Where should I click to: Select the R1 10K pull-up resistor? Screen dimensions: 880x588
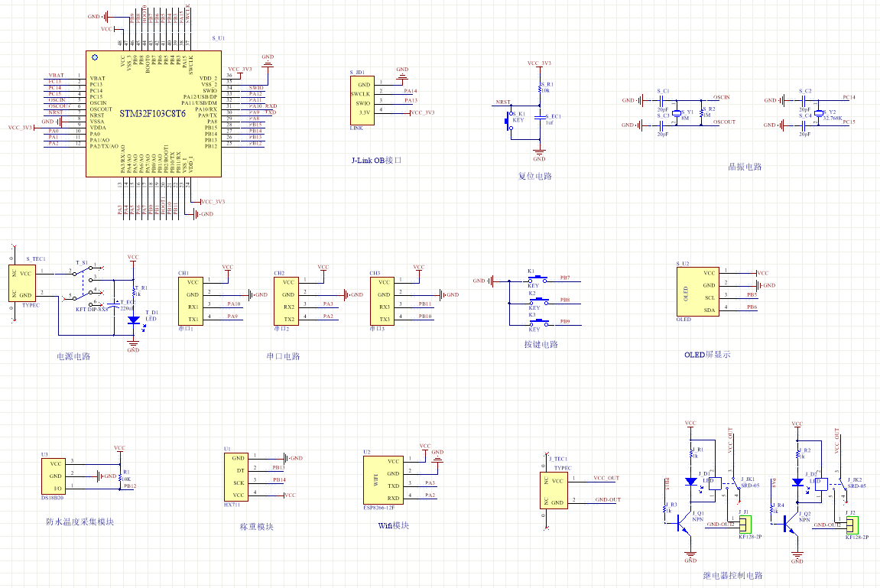click(x=119, y=479)
